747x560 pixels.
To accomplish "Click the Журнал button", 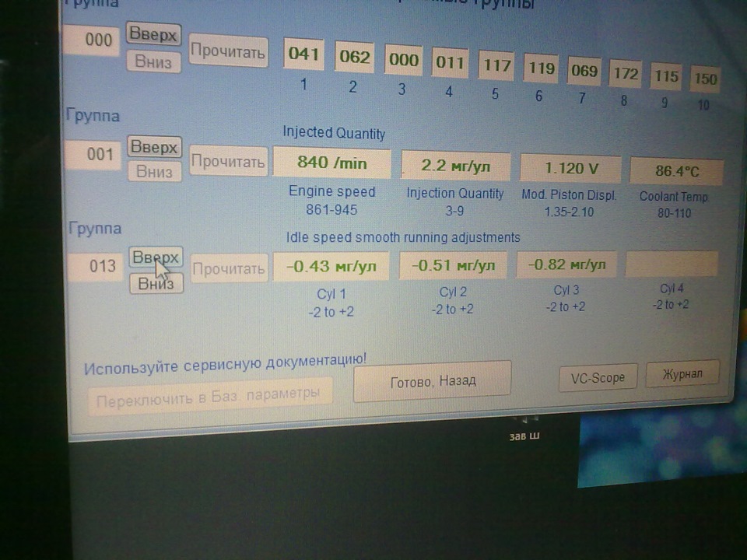I will 682,374.
